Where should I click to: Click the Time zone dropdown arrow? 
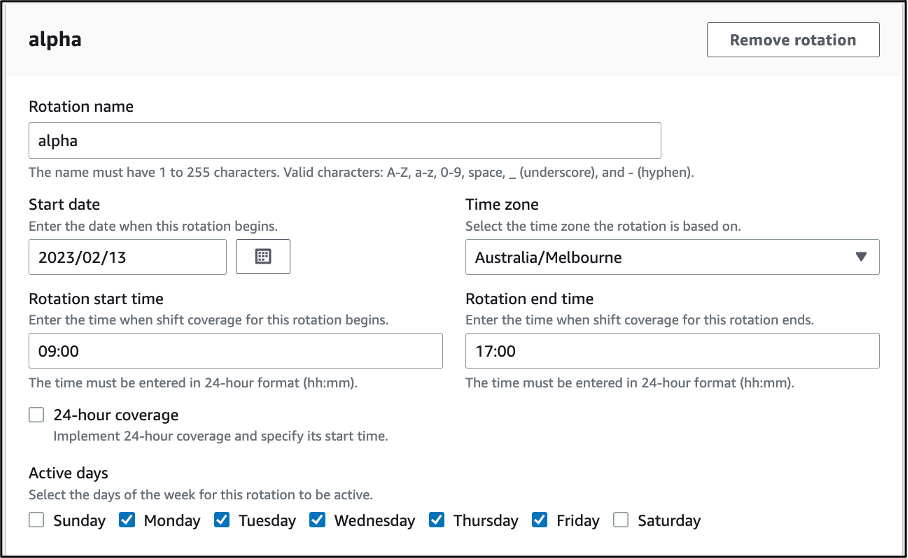861,256
